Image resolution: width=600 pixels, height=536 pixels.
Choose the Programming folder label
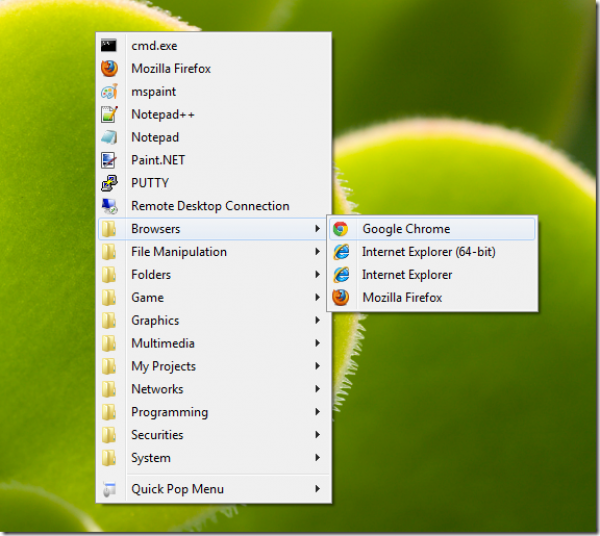point(170,413)
